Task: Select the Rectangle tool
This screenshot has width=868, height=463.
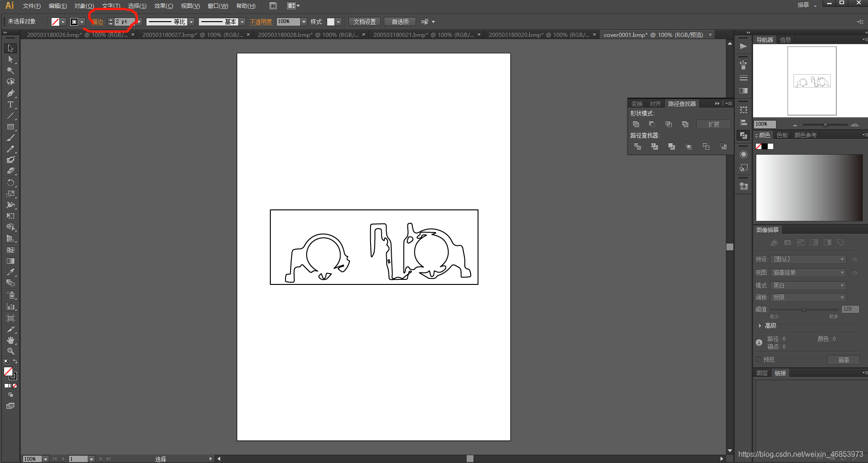Action: 11,127
